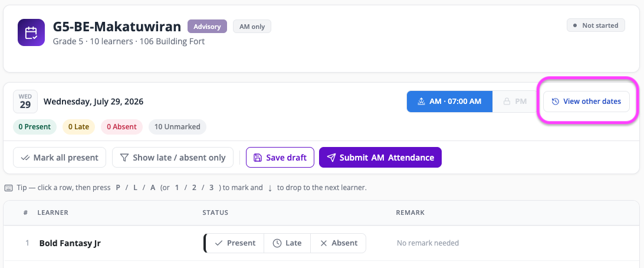Mark Bold Fantasy Jr as Present
The width and height of the screenshot is (644, 268).
coord(235,243)
